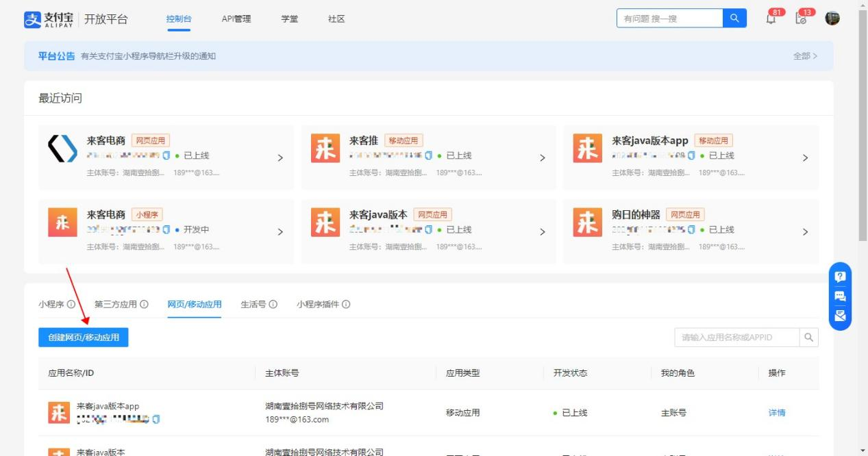Switch to the 生活号 tab
868x456 pixels.
(x=253, y=305)
